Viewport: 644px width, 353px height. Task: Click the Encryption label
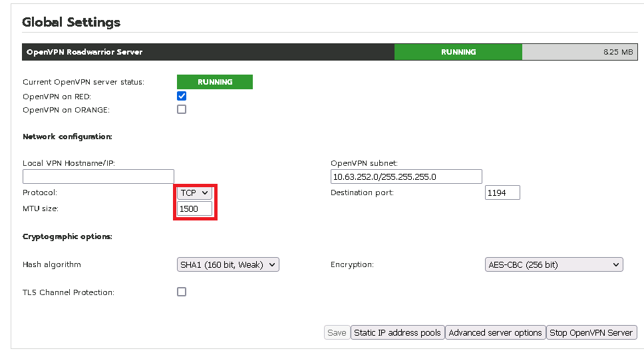352,264
